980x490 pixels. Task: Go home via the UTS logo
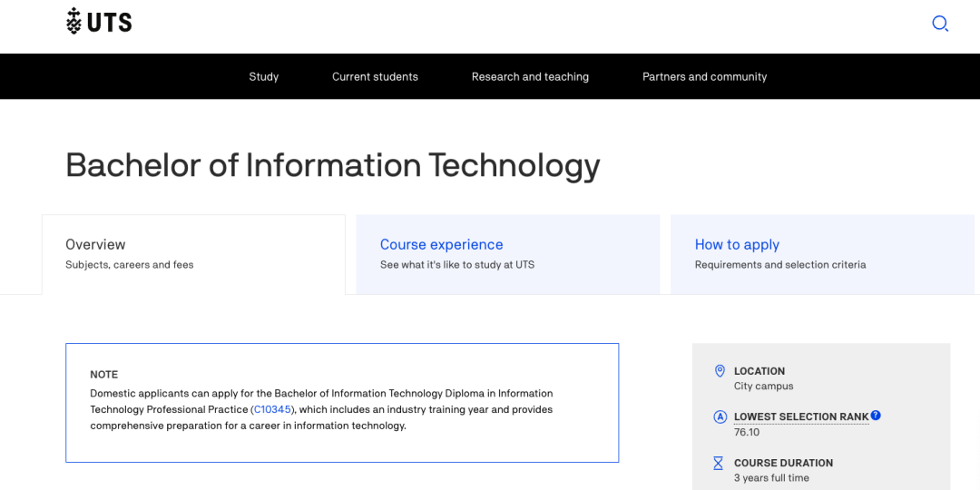pyautogui.click(x=99, y=21)
